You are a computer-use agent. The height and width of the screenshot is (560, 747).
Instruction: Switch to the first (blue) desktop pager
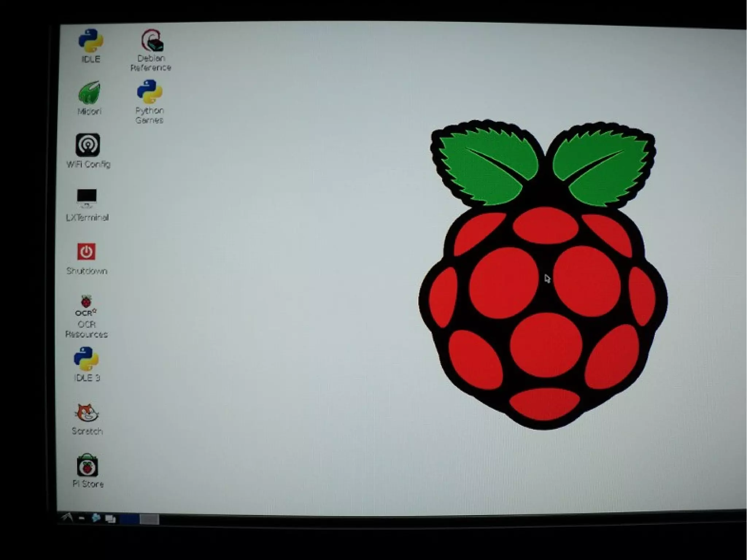click(x=129, y=519)
